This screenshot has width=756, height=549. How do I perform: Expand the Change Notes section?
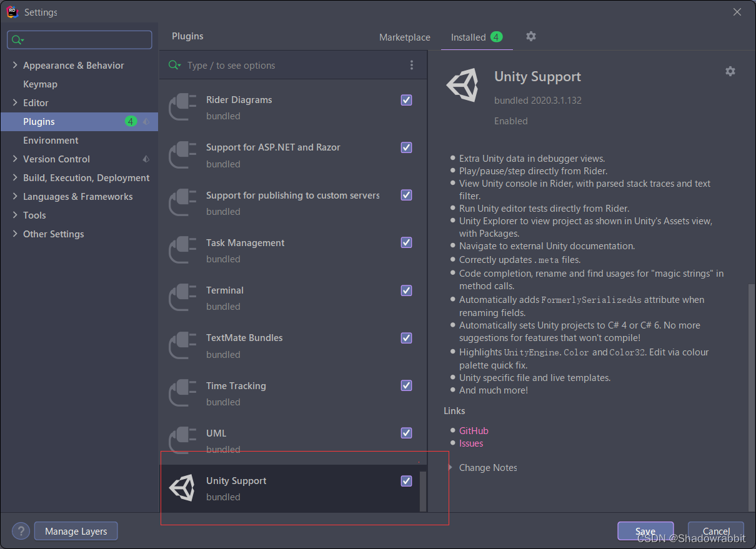click(x=449, y=467)
